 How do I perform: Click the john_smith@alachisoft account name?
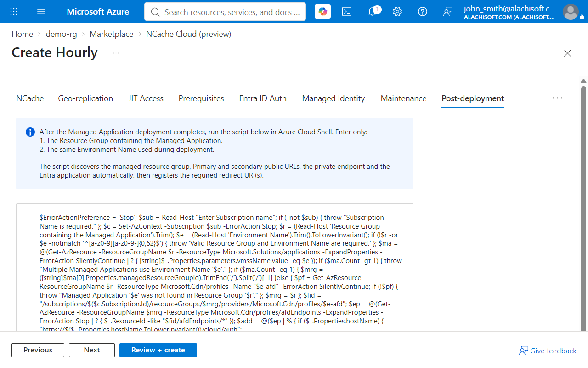[x=509, y=8]
